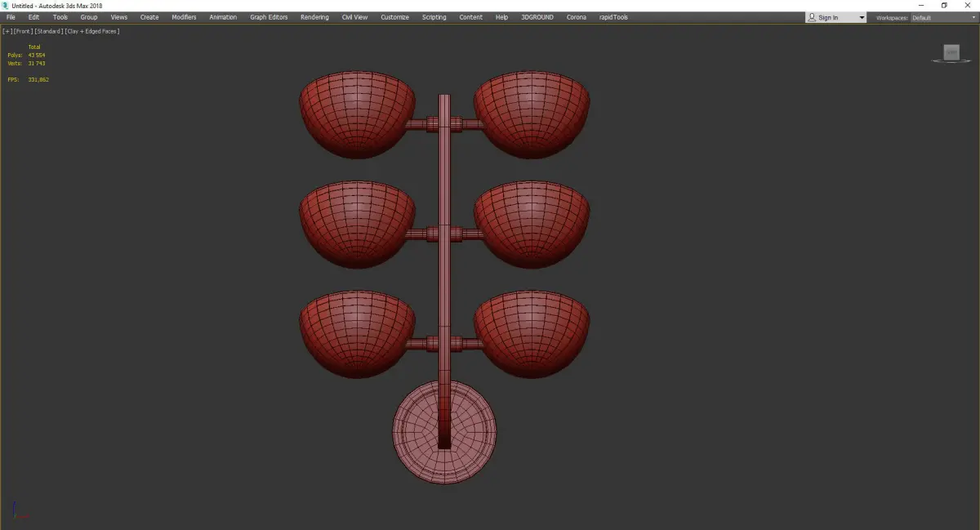Viewport: 980px width, 530px height.
Task: Open the Edit menu
Action: pos(33,17)
